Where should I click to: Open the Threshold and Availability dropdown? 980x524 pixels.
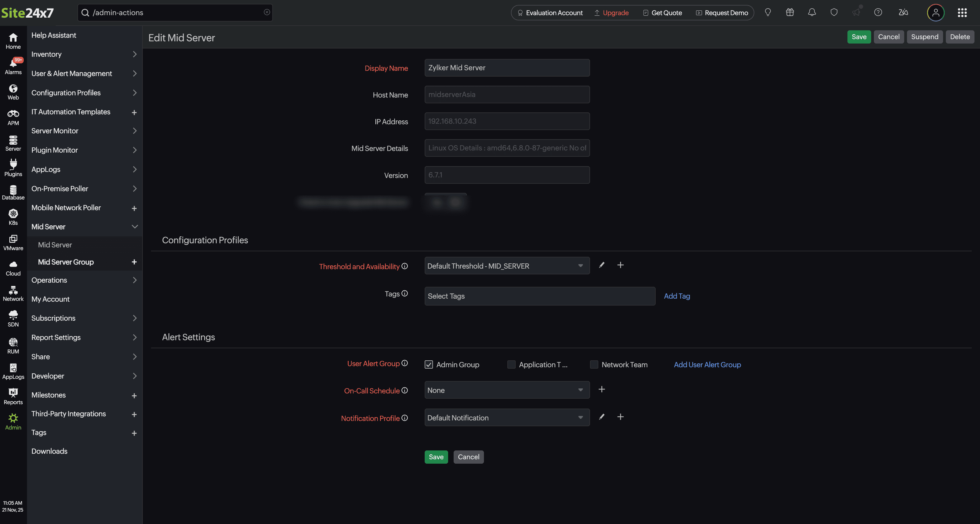(507, 266)
